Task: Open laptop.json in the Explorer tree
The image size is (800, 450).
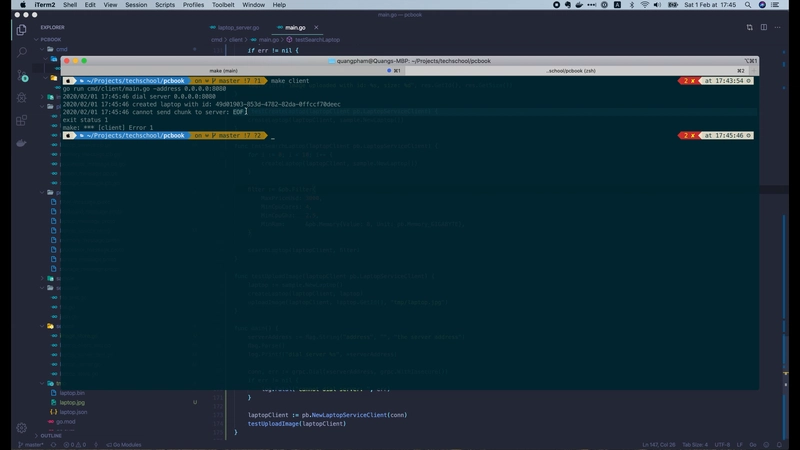Action: tap(73, 412)
